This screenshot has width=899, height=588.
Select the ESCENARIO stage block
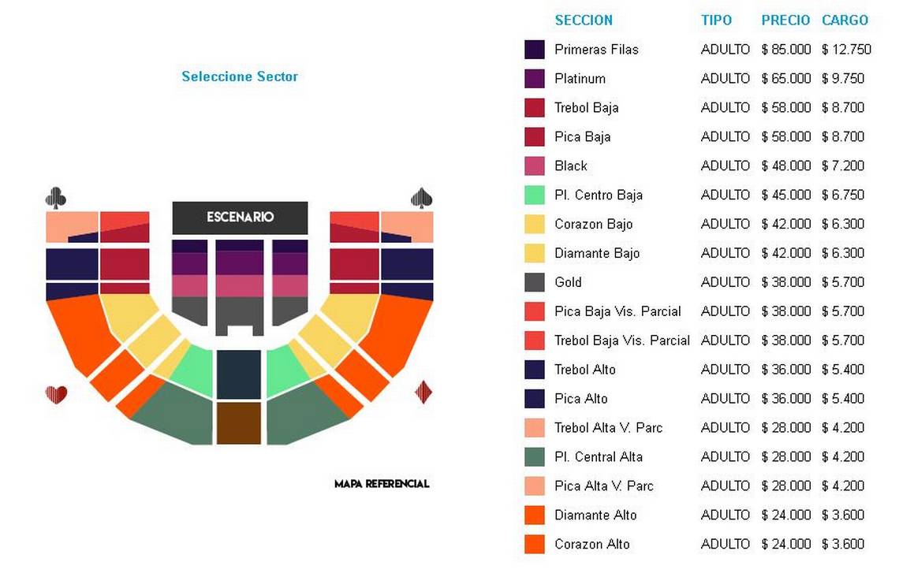click(x=241, y=218)
